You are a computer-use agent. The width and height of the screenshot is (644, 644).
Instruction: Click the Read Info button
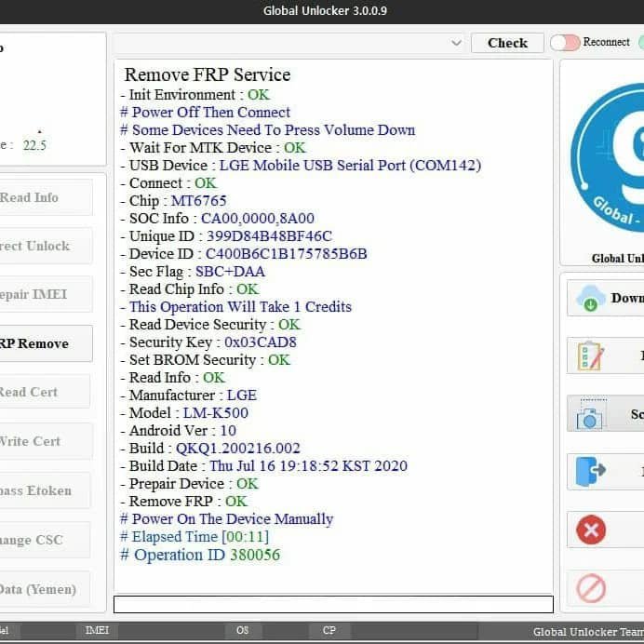(x=46, y=197)
